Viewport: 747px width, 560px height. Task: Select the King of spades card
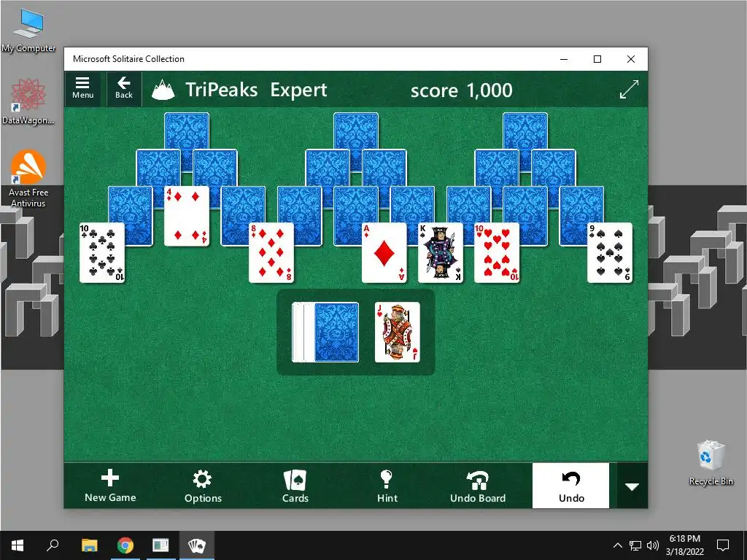pos(441,253)
